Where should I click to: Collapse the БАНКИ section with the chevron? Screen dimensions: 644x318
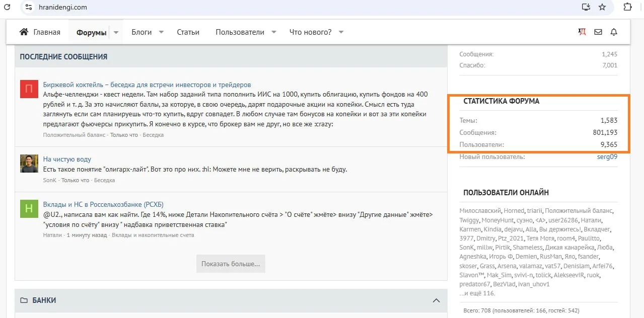pos(436,300)
